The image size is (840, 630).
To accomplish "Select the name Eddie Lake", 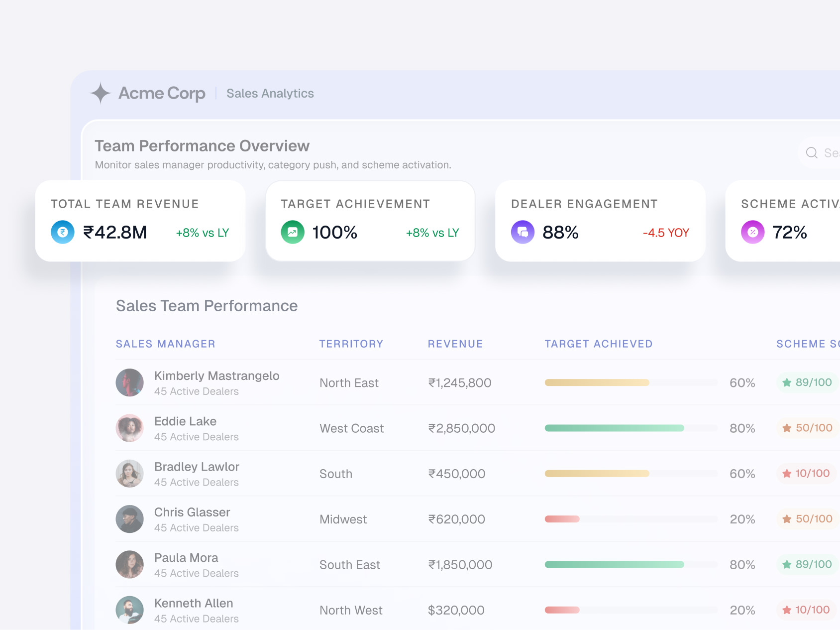I will pos(185,421).
